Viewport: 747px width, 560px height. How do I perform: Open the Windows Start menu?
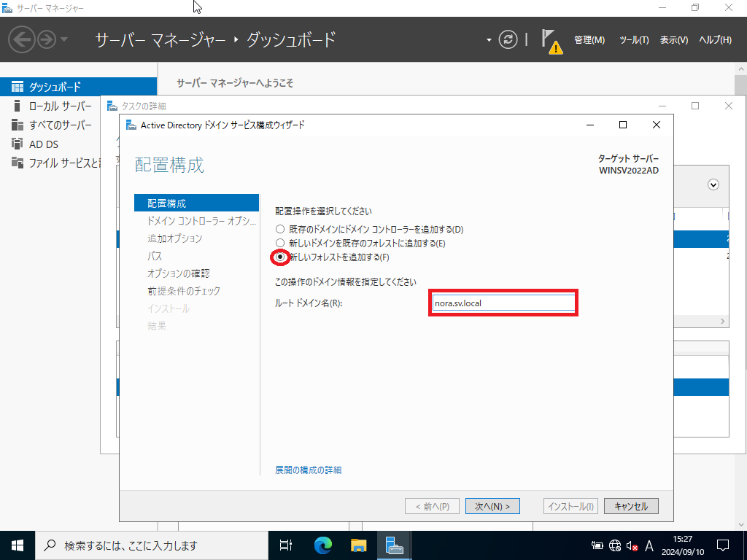[18, 545]
